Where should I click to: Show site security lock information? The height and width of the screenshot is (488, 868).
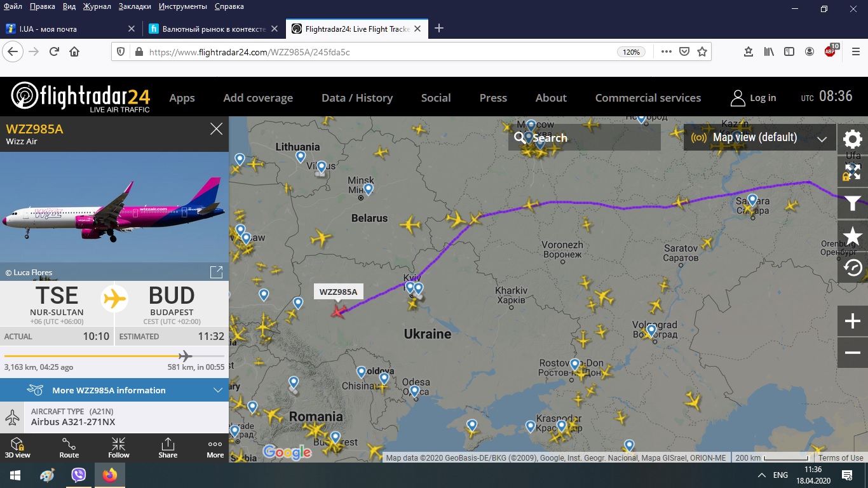pos(139,52)
